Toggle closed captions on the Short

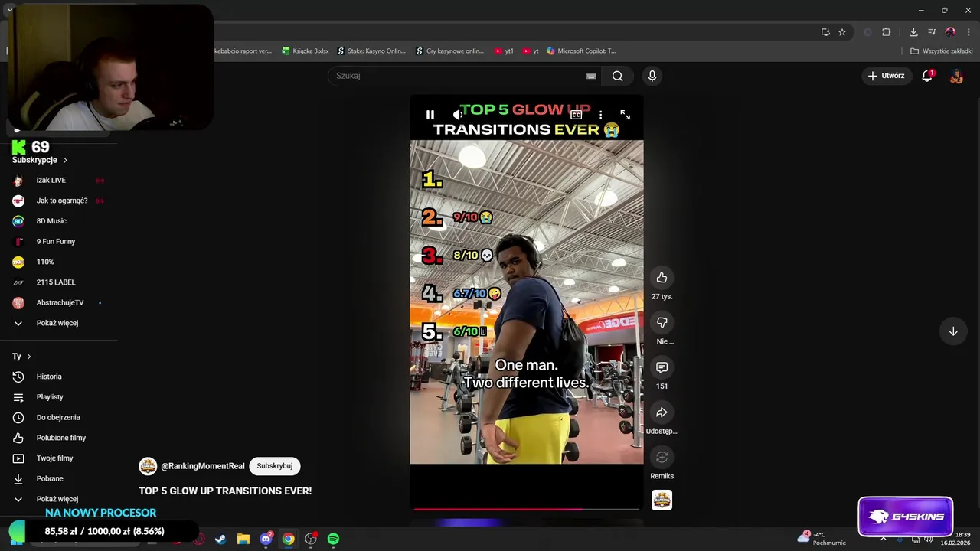(576, 115)
